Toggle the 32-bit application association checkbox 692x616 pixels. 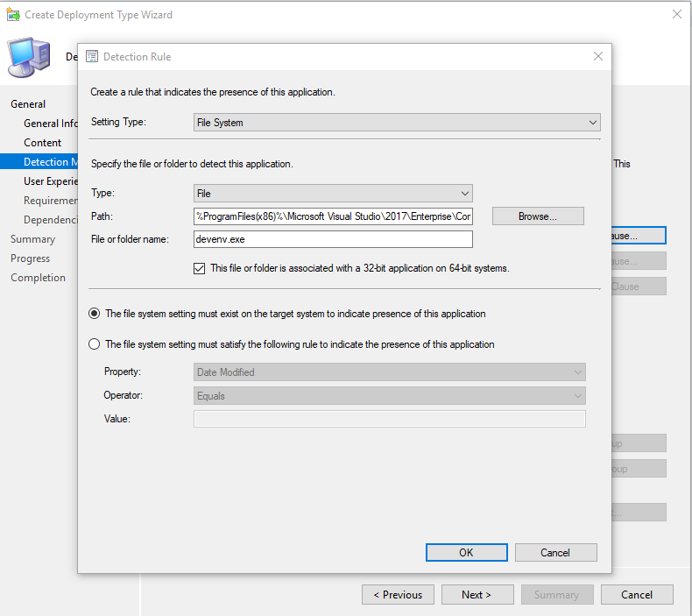(x=199, y=268)
